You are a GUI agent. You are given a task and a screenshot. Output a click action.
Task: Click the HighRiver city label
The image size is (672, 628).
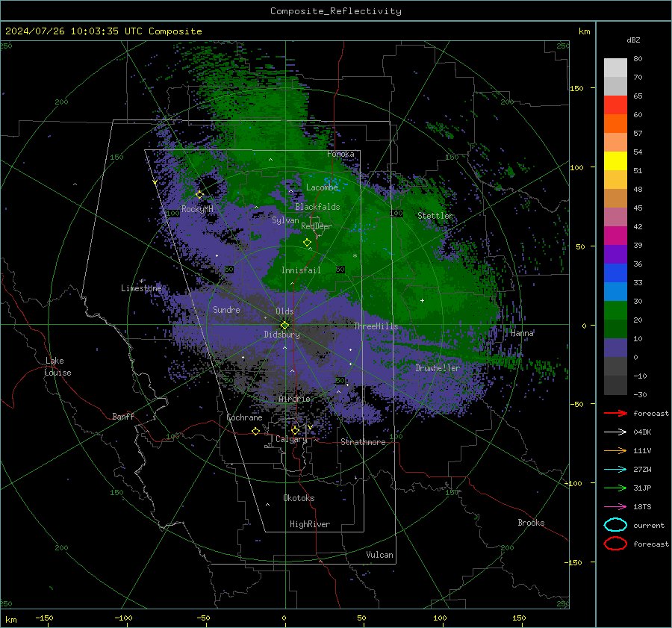[310, 524]
